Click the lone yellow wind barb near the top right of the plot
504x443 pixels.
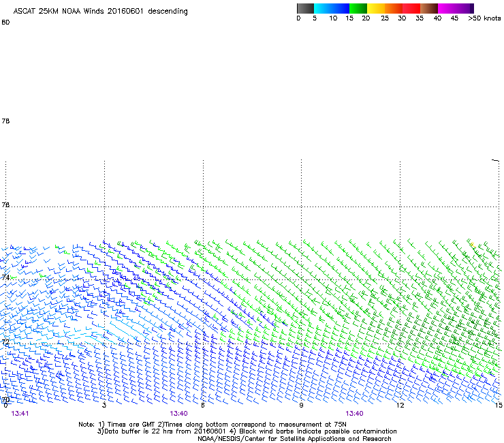[473, 245]
